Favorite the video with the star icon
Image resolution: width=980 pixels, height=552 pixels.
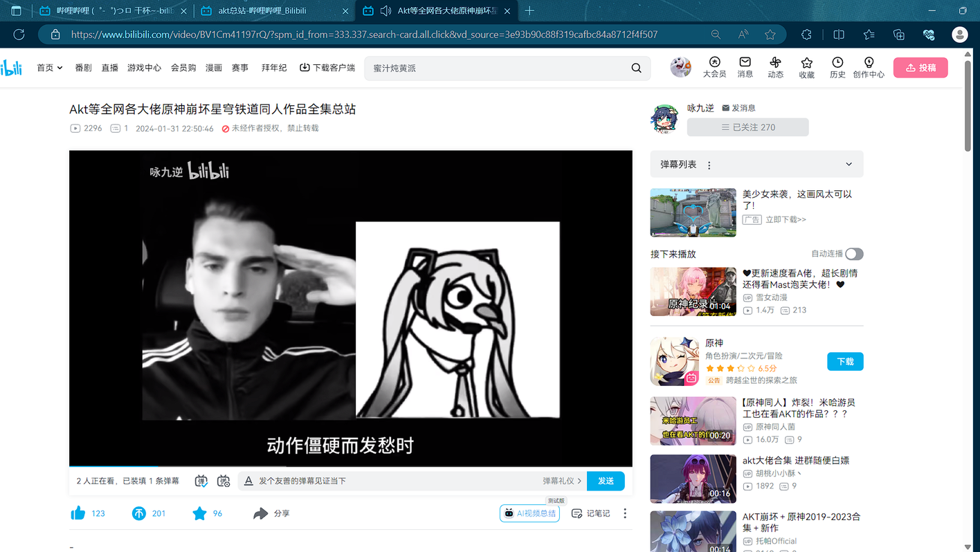[199, 513]
